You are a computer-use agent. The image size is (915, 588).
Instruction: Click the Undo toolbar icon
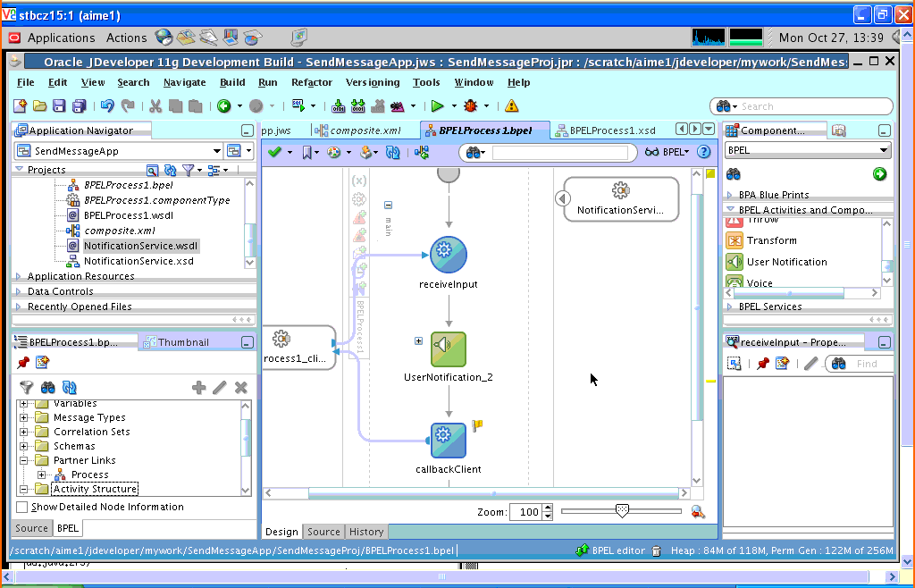click(107, 105)
